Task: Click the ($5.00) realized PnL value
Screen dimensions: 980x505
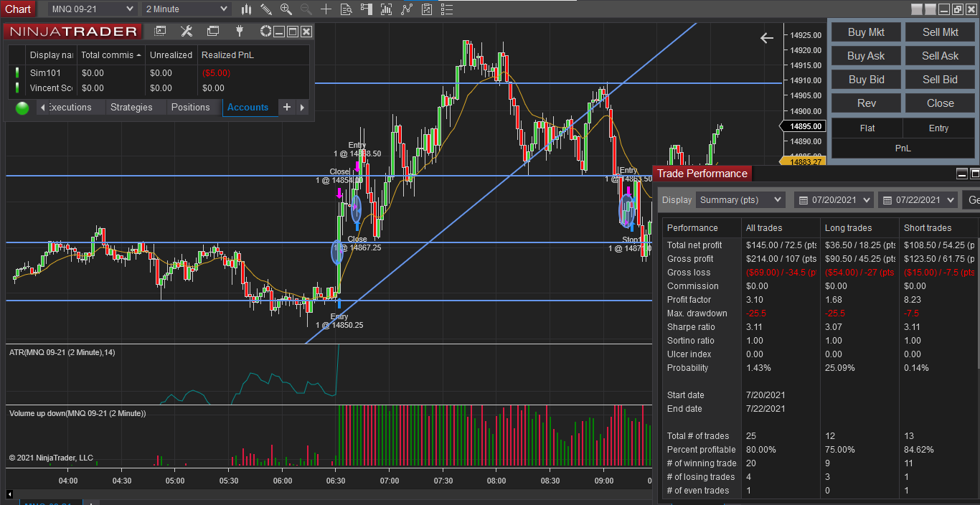Action: tap(216, 72)
